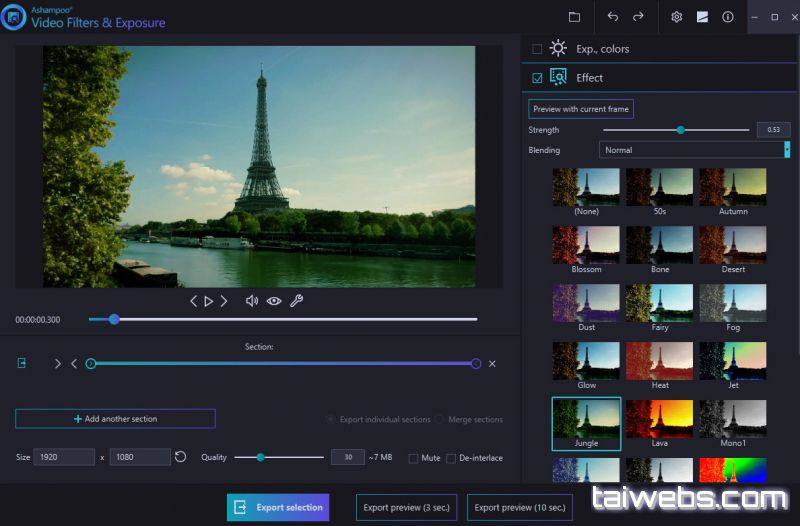Click the Export selection button

pyautogui.click(x=278, y=507)
